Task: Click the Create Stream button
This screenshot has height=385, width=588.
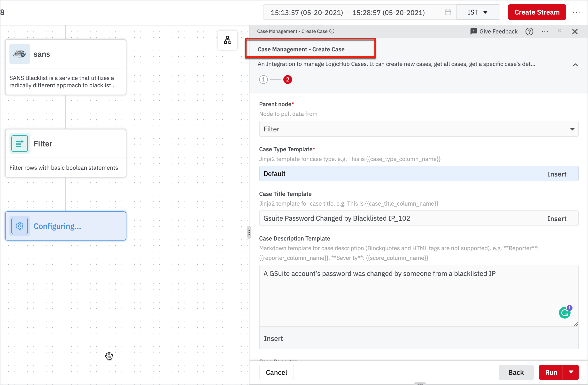Action: point(537,12)
